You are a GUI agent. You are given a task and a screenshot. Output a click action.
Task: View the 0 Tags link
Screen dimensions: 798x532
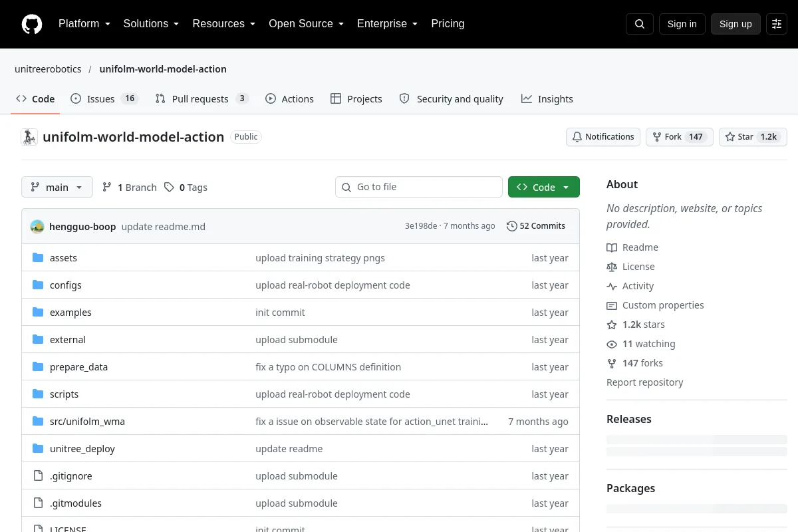(186, 188)
